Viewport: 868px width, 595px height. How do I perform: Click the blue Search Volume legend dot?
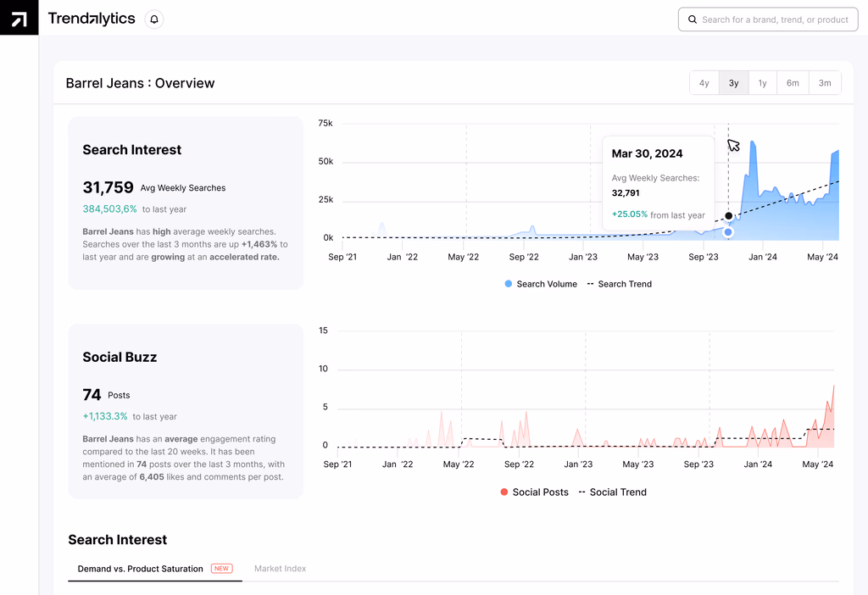[509, 284]
